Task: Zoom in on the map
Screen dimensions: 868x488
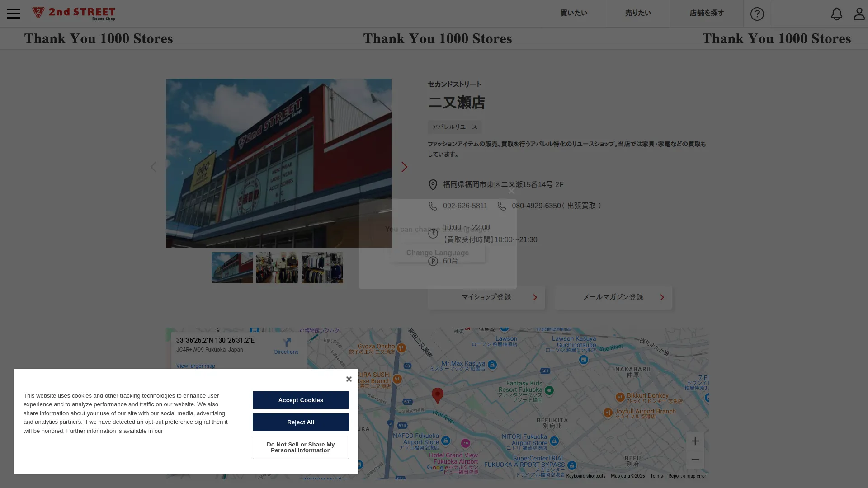Action: tap(695, 441)
